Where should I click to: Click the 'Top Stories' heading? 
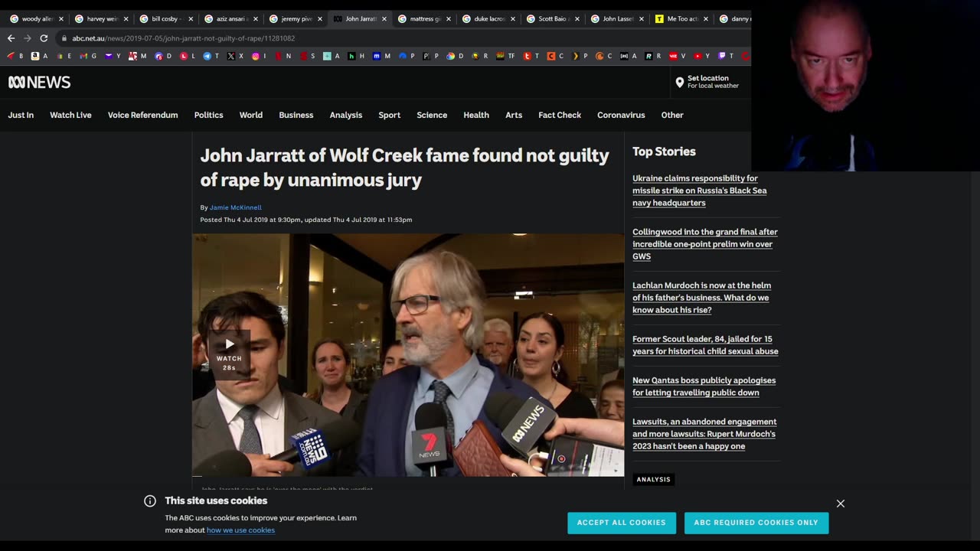coord(664,152)
